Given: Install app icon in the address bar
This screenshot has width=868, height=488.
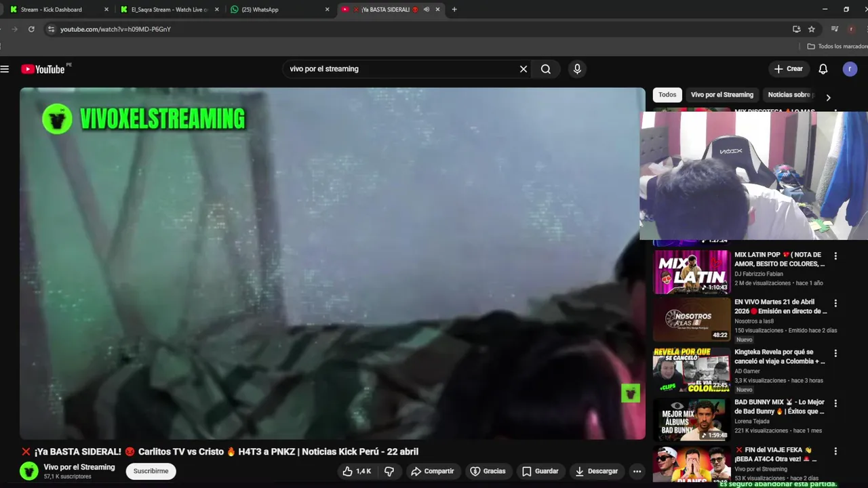Looking at the screenshot, I should point(796,29).
